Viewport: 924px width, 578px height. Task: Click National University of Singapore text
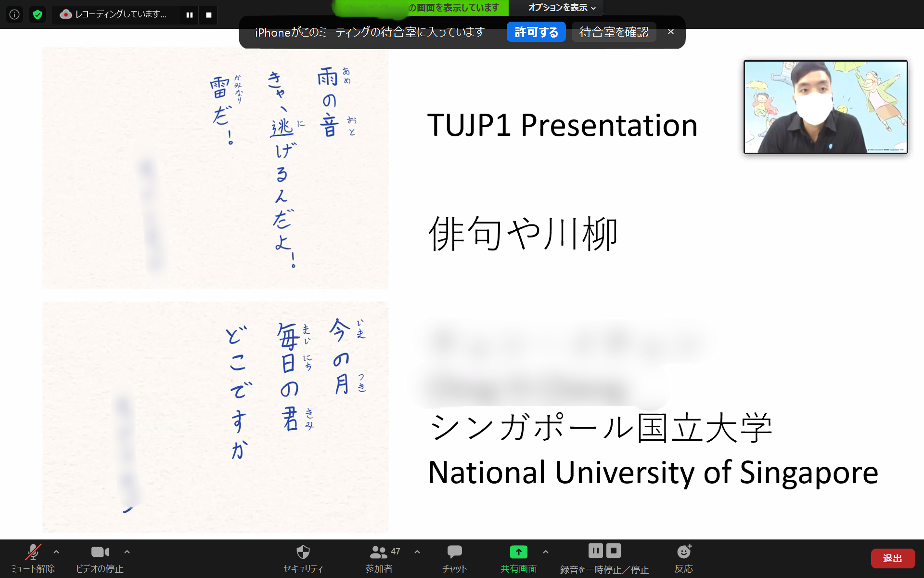coord(653,473)
